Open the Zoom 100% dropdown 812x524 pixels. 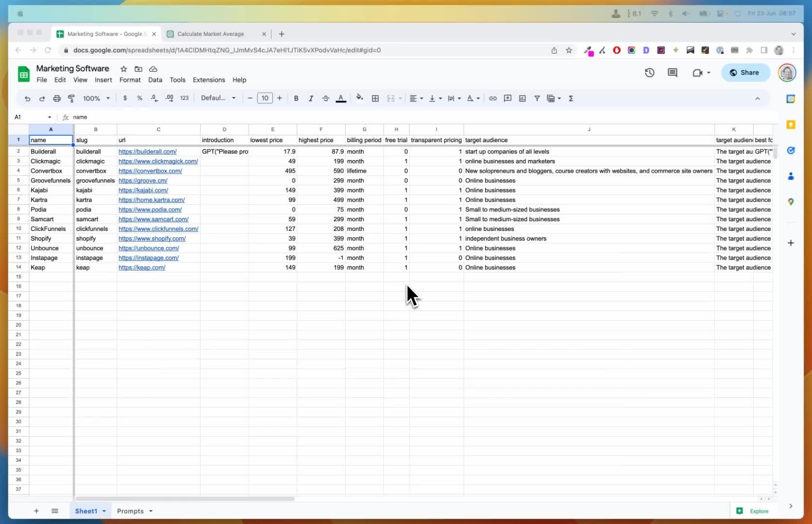tap(96, 98)
